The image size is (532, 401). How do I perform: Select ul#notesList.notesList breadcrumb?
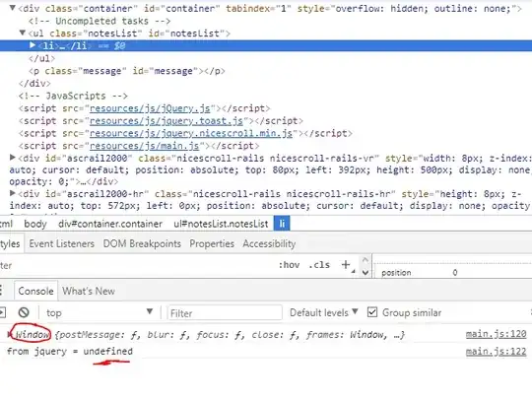(x=221, y=224)
